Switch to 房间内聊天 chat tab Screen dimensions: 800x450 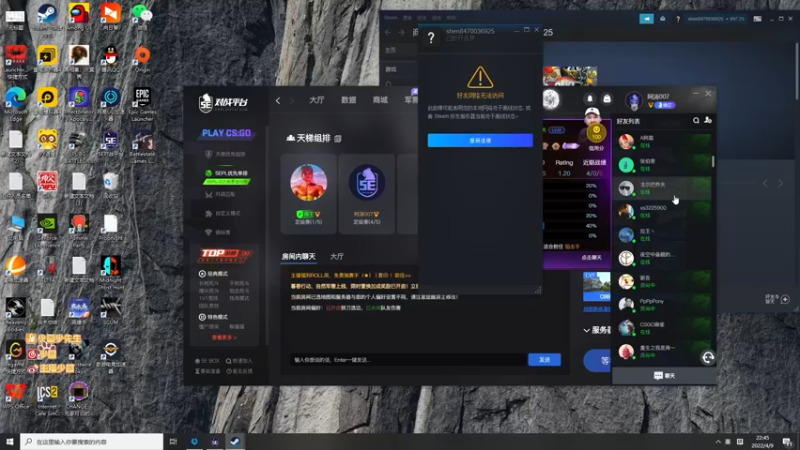click(298, 256)
